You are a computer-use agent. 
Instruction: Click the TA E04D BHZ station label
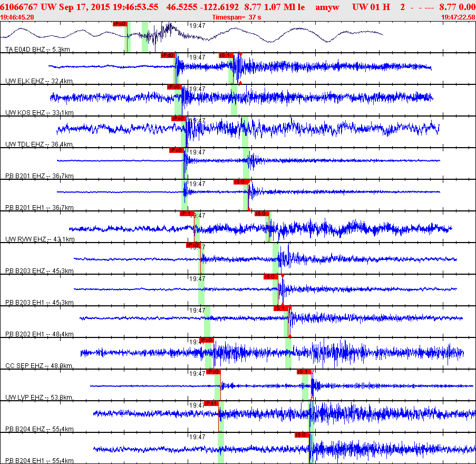(37, 49)
